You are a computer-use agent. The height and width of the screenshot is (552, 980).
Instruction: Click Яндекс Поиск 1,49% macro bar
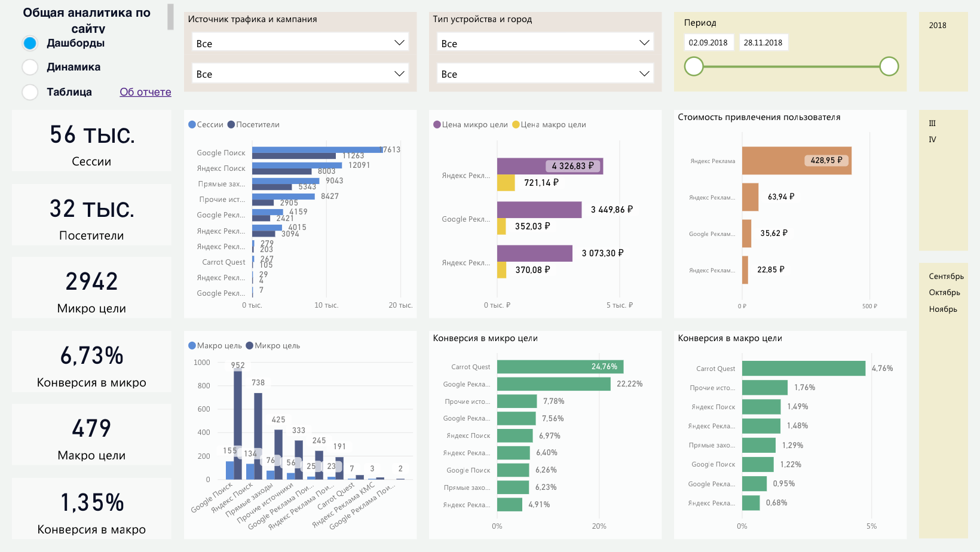[761, 407]
